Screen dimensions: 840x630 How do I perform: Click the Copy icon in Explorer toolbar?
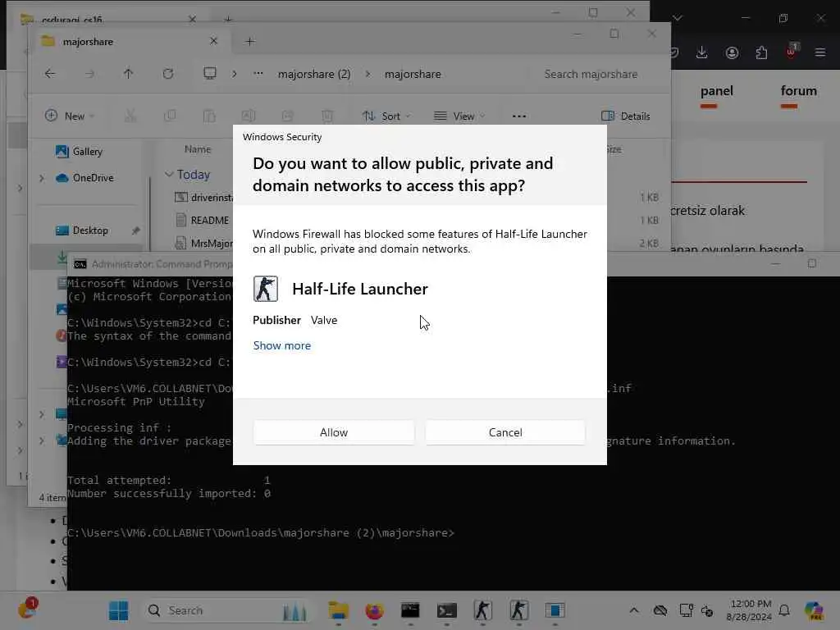point(170,116)
